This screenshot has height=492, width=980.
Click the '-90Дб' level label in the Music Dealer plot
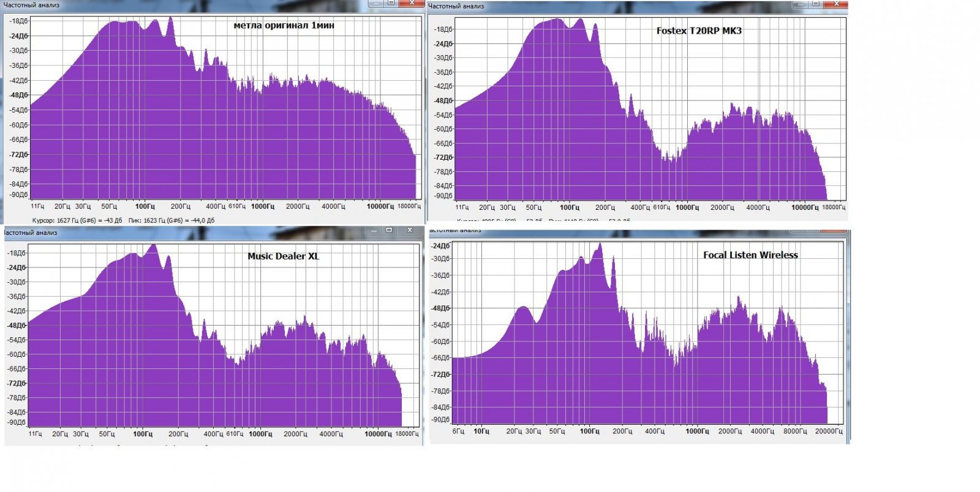(17, 422)
